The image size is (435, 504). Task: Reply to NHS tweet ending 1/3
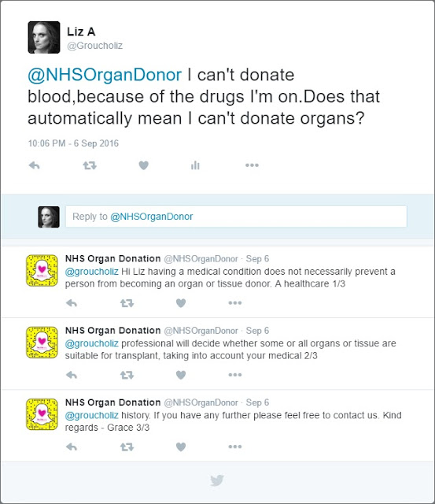(x=72, y=302)
